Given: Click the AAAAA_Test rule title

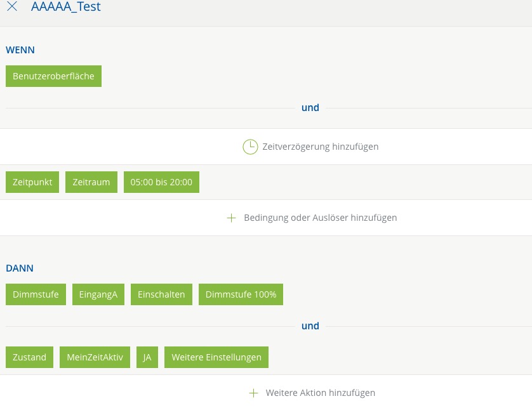Looking at the screenshot, I should pyautogui.click(x=66, y=8).
